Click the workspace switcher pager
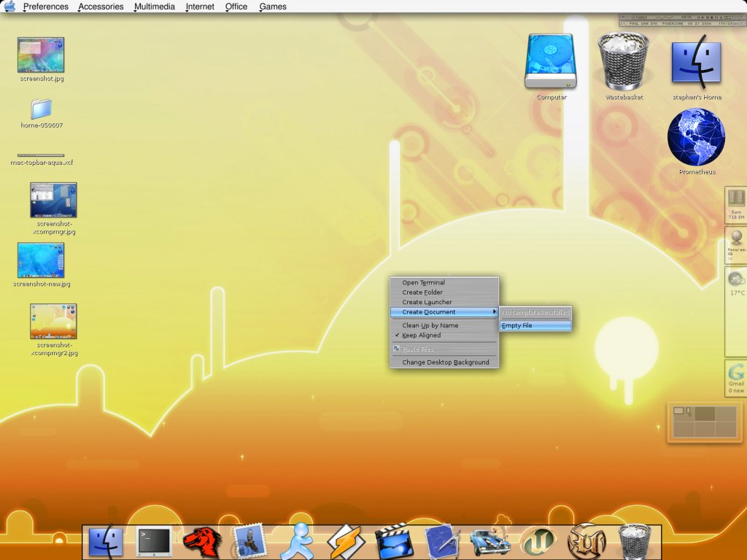Screen dimensions: 747x560 pyautogui.click(x=705, y=422)
